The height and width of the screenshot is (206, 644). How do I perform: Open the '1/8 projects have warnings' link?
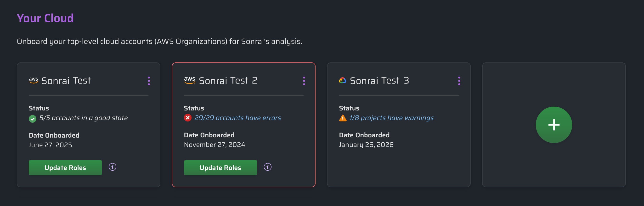click(x=391, y=118)
